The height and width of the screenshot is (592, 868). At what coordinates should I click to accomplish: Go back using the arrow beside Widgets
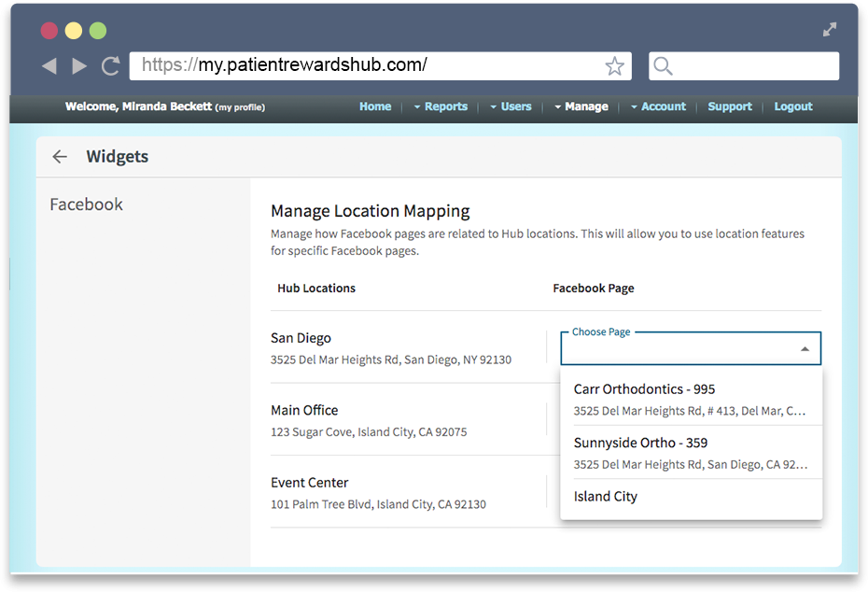click(60, 157)
